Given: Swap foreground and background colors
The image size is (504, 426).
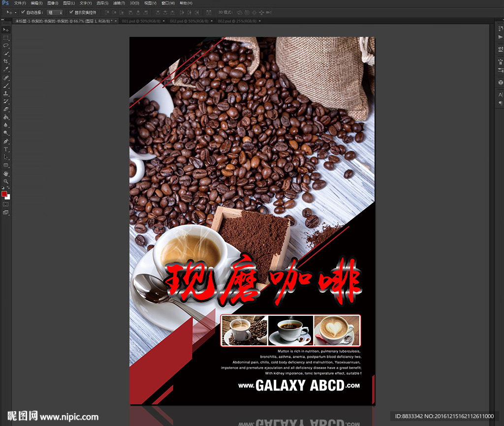Looking at the screenshot, I should tap(8, 188).
